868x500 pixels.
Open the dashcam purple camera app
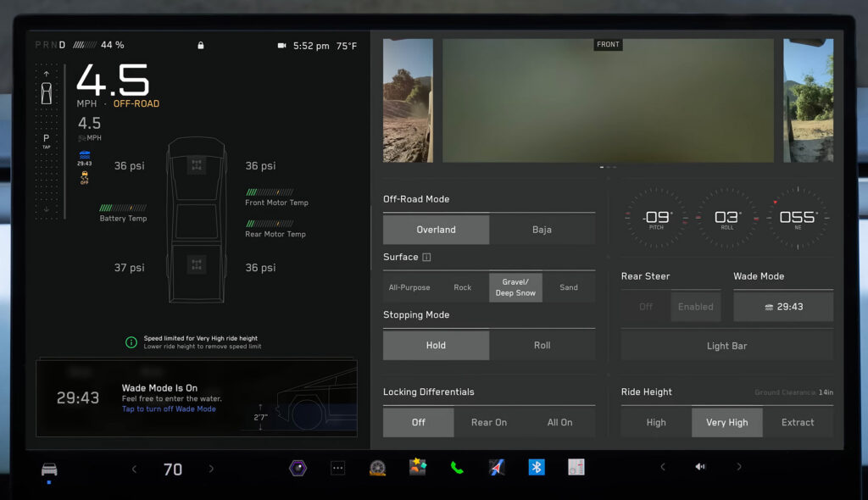tap(298, 468)
